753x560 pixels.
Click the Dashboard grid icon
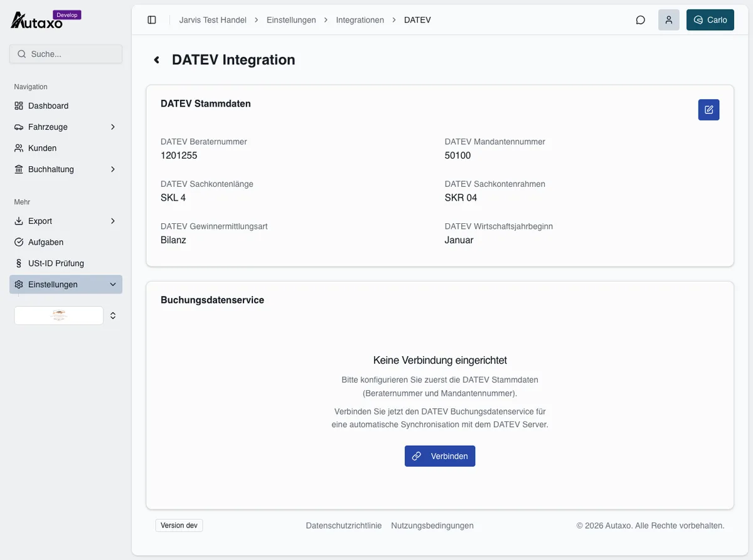19,106
